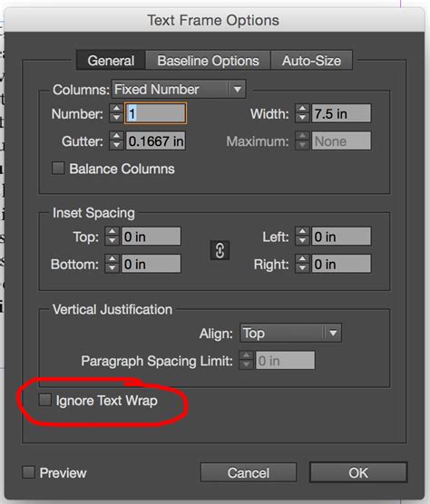Increase column Width with up arrow
This screenshot has width=430, height=504.
coord(302,109)
